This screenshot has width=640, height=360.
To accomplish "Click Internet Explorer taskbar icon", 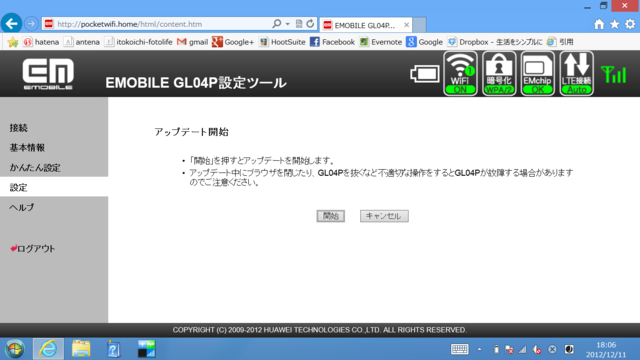I will point(48,349).
